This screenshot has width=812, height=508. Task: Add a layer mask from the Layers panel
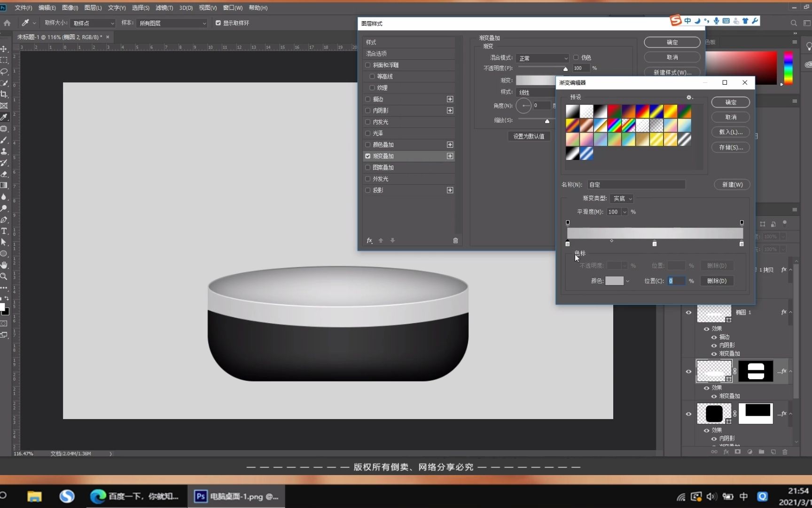pos(738,452)
